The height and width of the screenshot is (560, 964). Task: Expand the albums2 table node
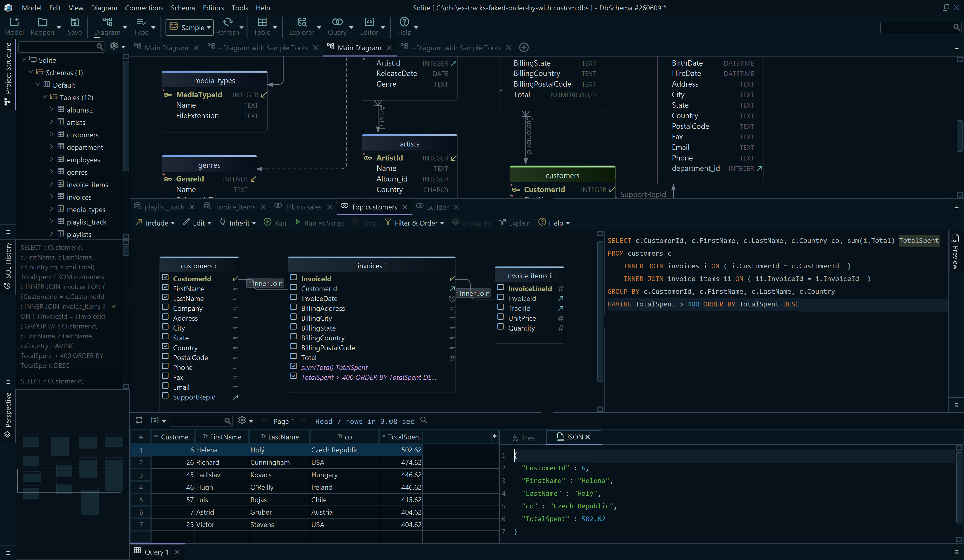52,109
